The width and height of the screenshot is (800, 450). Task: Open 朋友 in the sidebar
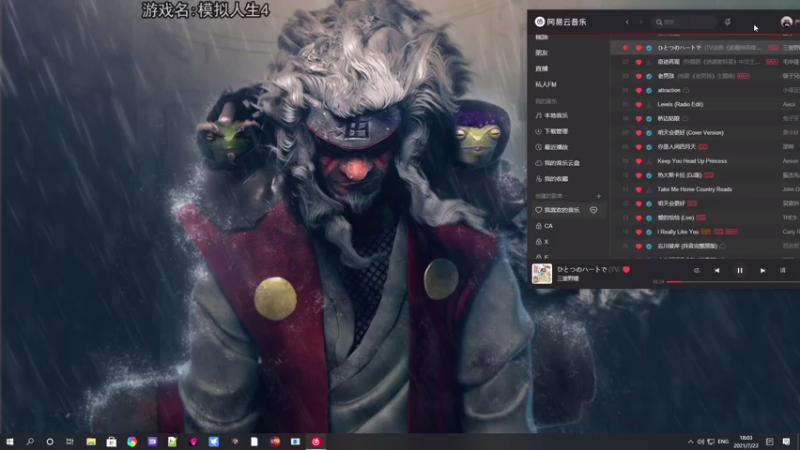pyautogui.click(x=541, y=53)
